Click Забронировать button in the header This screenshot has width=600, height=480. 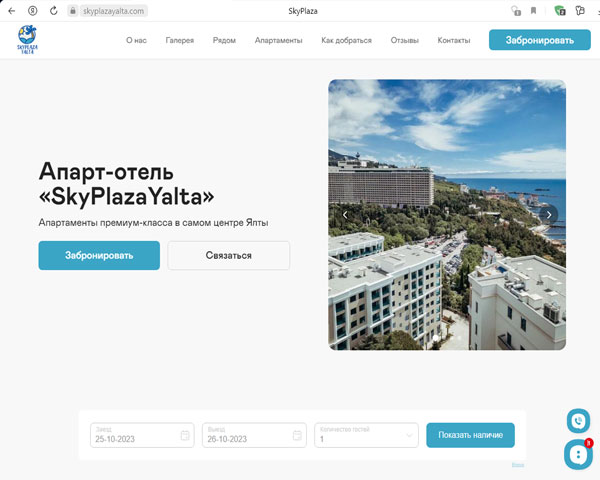click(540, 40)
